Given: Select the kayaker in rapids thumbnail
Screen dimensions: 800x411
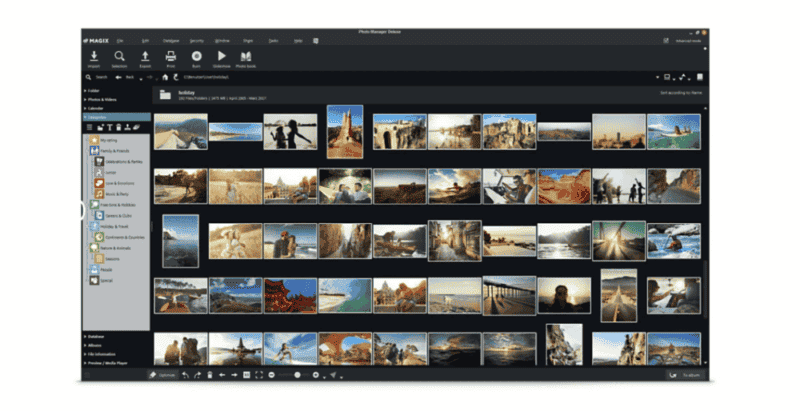Looking at the screenshot, I should [673, 241].
